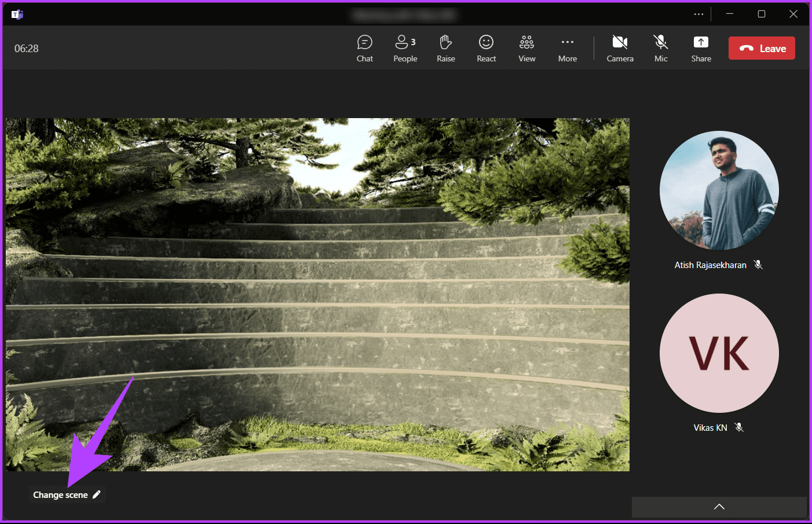Raise your hand in the meeting
This screenshot has width=812, height=524.
coord(446,49)
